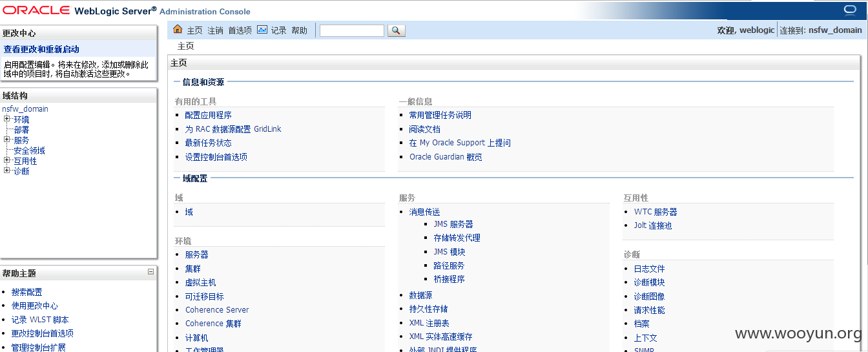Open 日志文件 link under 诊断
The height and width of the screenshot is (352, 868).
click(649, 269)
